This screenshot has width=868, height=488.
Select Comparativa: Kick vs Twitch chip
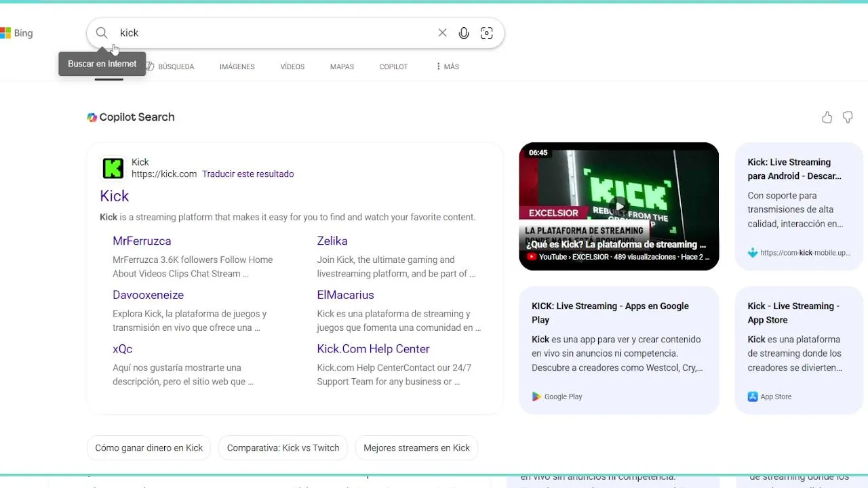click(283, 448)
